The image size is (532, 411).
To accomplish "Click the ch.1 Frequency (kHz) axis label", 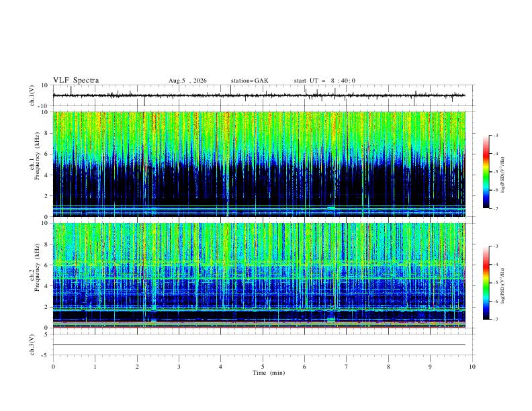I will (x=34, y=164).
